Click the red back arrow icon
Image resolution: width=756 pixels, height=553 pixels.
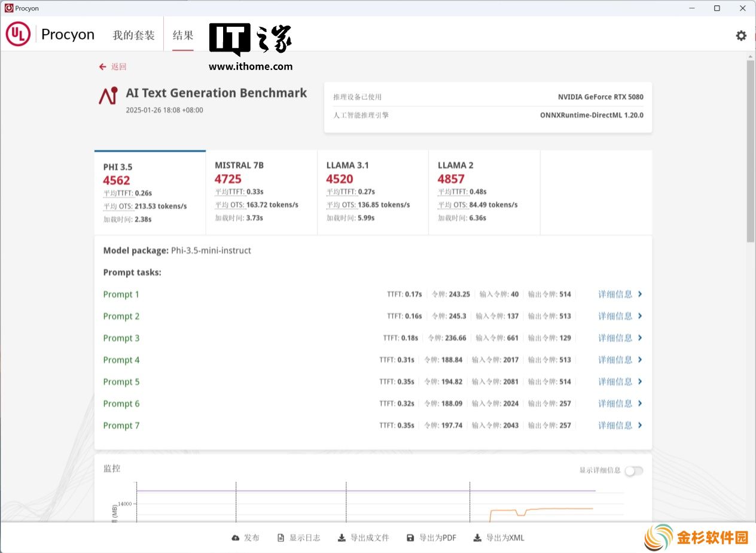click(x=103, y=66)
